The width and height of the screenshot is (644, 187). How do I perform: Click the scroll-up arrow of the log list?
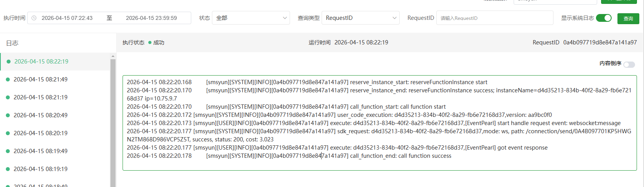click(x=113, y=56)
